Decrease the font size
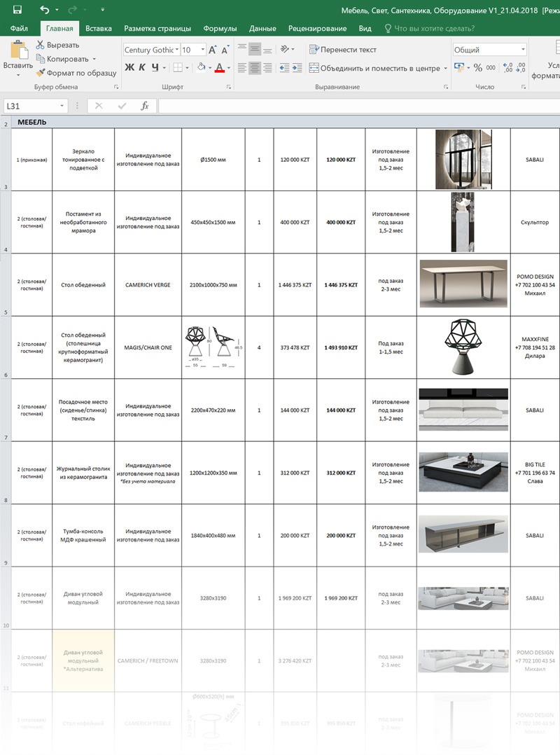 point(225,50)
